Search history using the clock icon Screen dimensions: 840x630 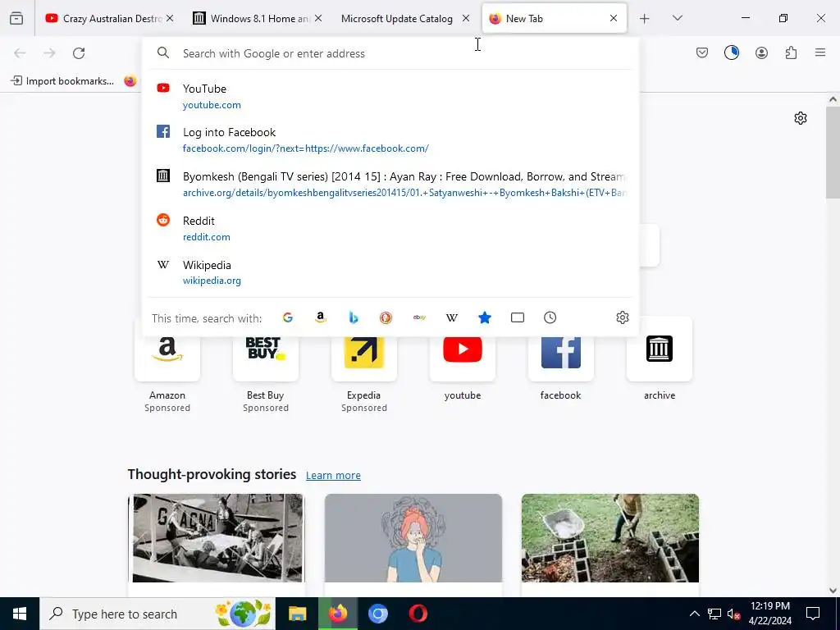pos(550,317)
